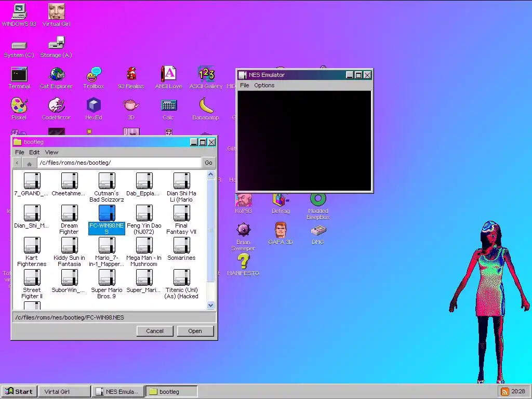Open the View menu in bootleg window
Viewport: 532px width, 399px height.
click(51, 152)
